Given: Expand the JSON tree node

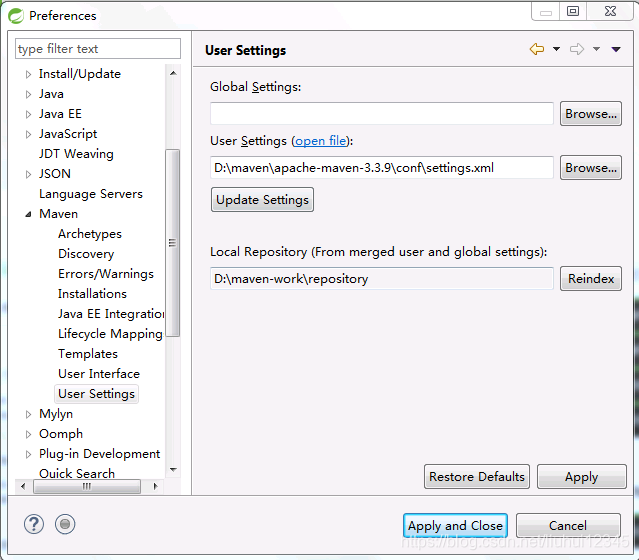Looking at the screenshot, I should tap(28, 174).
